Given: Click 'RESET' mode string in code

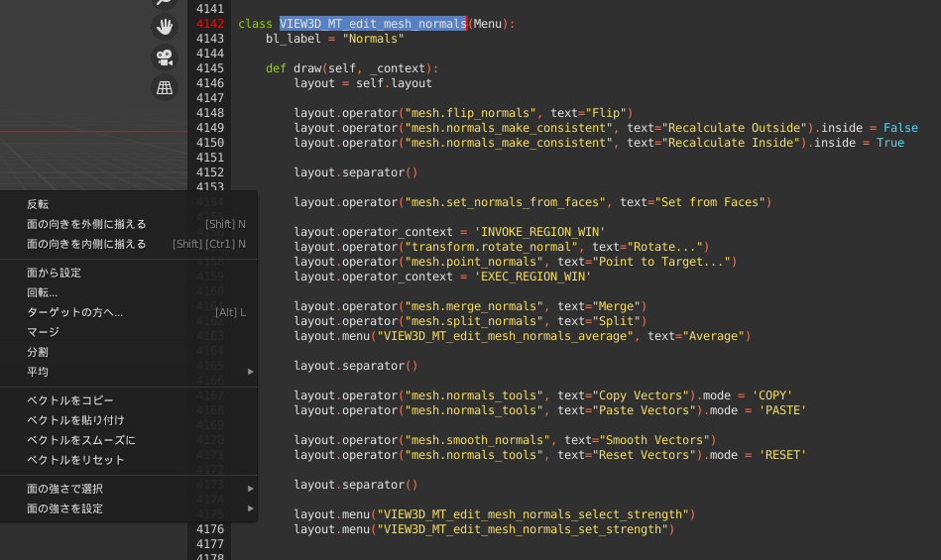Looking at the screenshot, I should 782,455.
